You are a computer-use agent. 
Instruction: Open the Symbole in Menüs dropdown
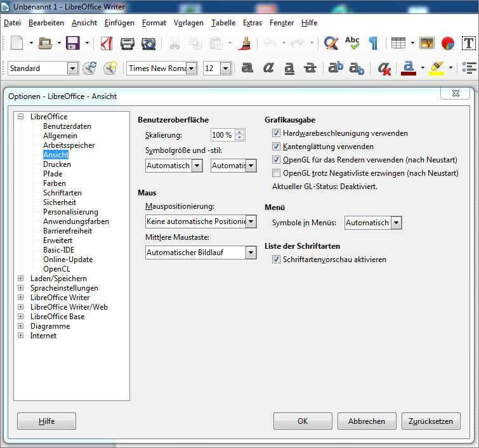click(x=397, y=223)
